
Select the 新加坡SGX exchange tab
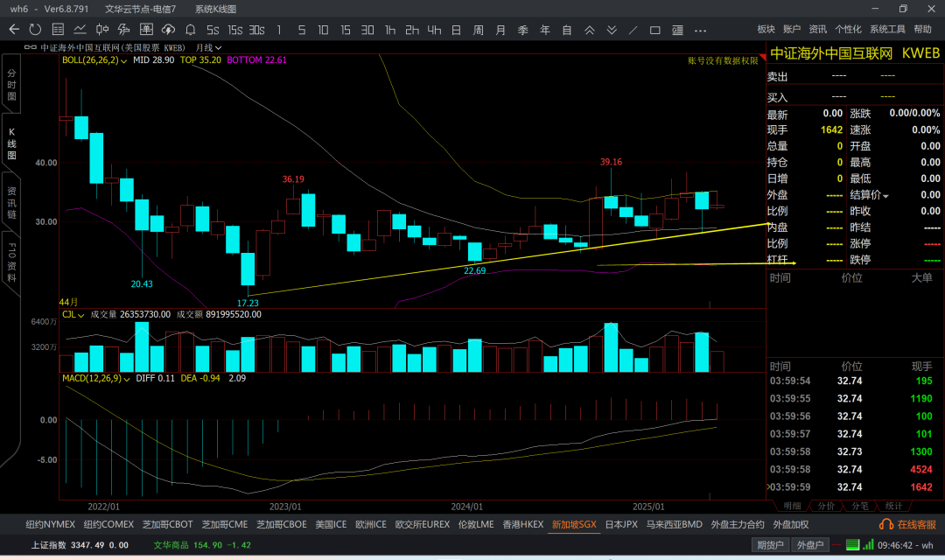click(x=574, y=524)
